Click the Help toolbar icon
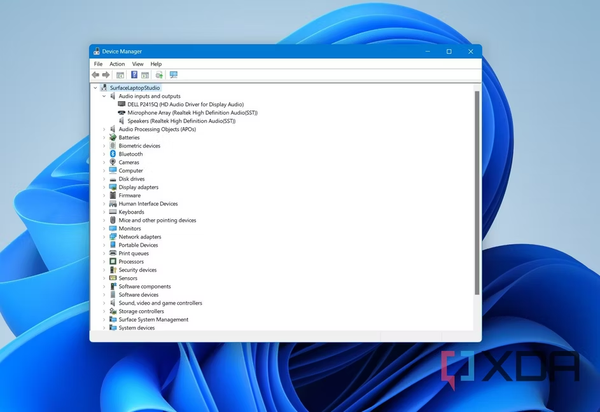The width and height of the screenshot is (600, 412). (x=133, y=75)
